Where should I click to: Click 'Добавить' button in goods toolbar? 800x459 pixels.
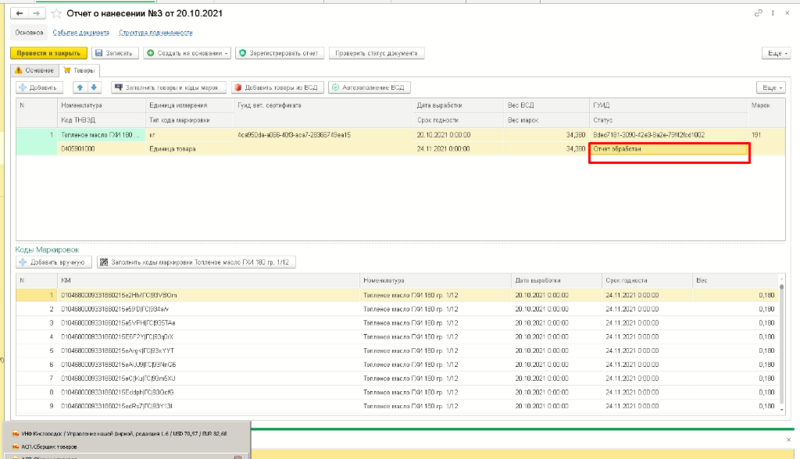(39, 88)
